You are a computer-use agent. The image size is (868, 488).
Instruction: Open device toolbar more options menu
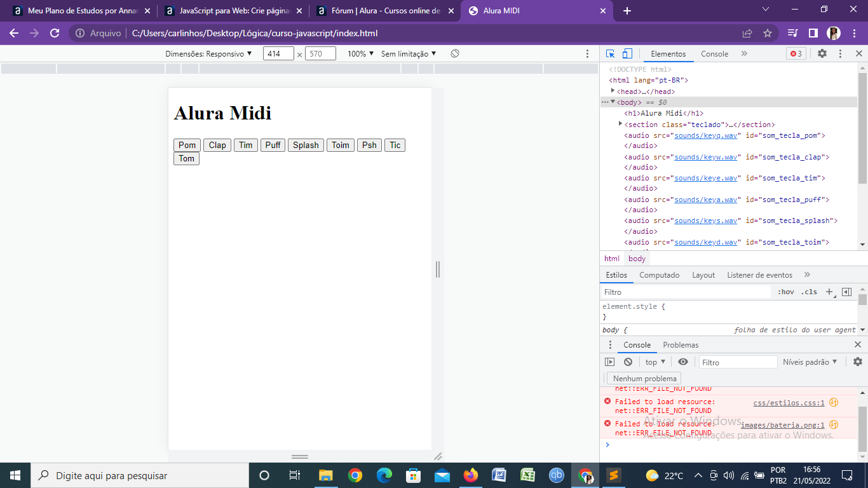[587, 54]
